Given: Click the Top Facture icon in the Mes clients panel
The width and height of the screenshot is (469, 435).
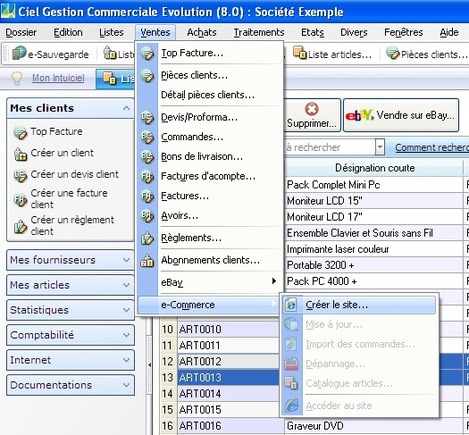Looking at the screenshot, I should [x=20, y=132].
